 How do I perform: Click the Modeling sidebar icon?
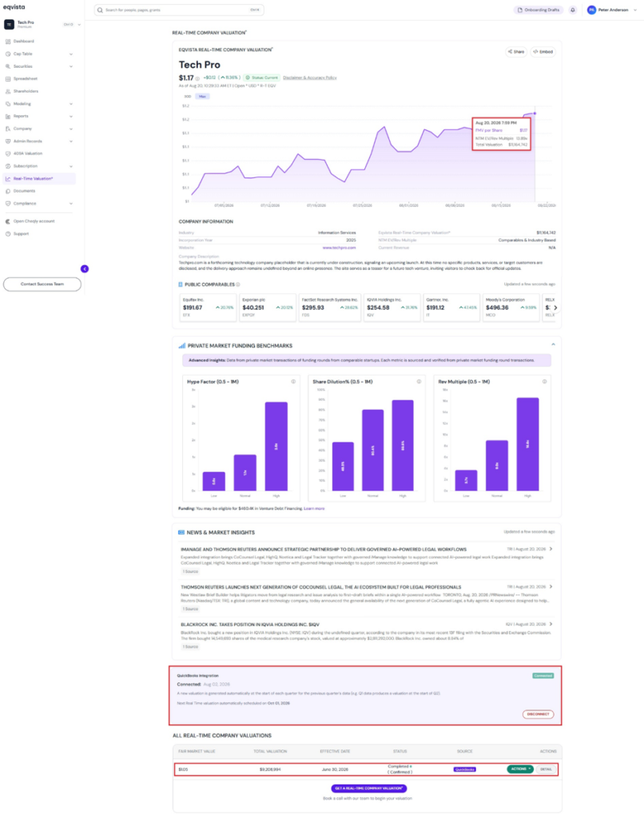(8, 104)
